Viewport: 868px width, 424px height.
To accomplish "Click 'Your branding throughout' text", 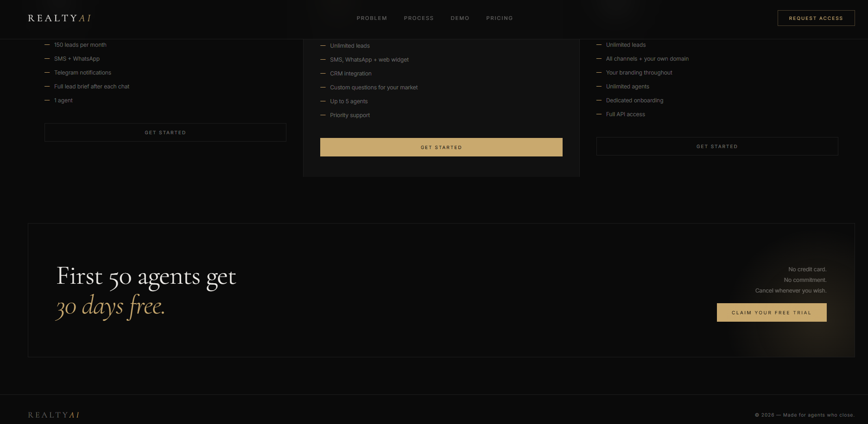I will [639, 73].
